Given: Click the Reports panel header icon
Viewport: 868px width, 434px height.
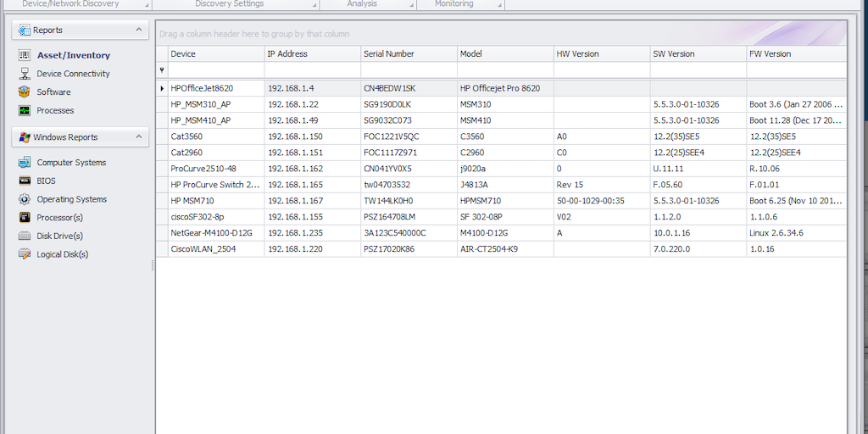Looking at the screenshot, I should [25, 30].
